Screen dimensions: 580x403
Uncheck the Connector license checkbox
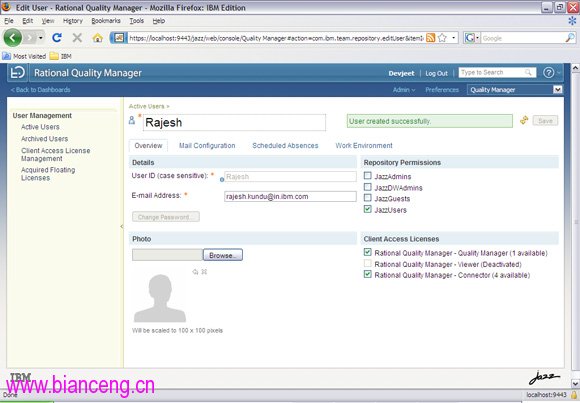point(368,275)
